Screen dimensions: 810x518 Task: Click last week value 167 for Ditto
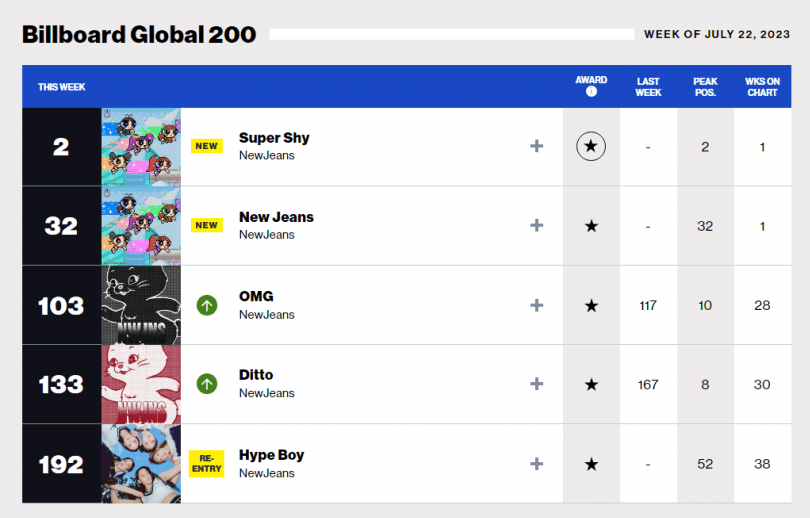click(648, 385)
